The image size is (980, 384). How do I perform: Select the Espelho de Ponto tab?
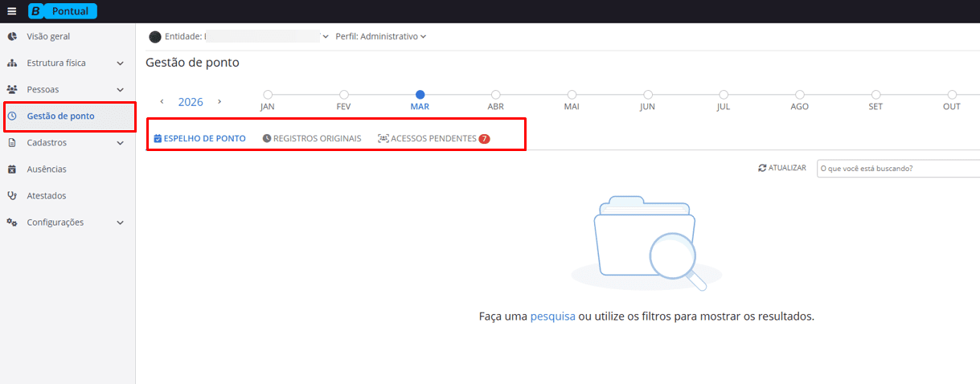click(x=199, y=138)
